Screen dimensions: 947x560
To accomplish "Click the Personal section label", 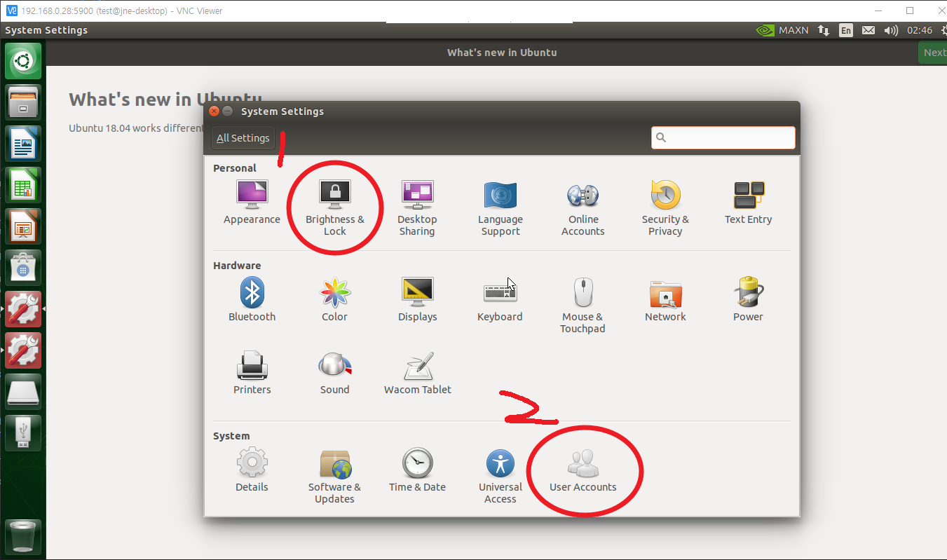I will pyautogui.click(x=235, y=168).
